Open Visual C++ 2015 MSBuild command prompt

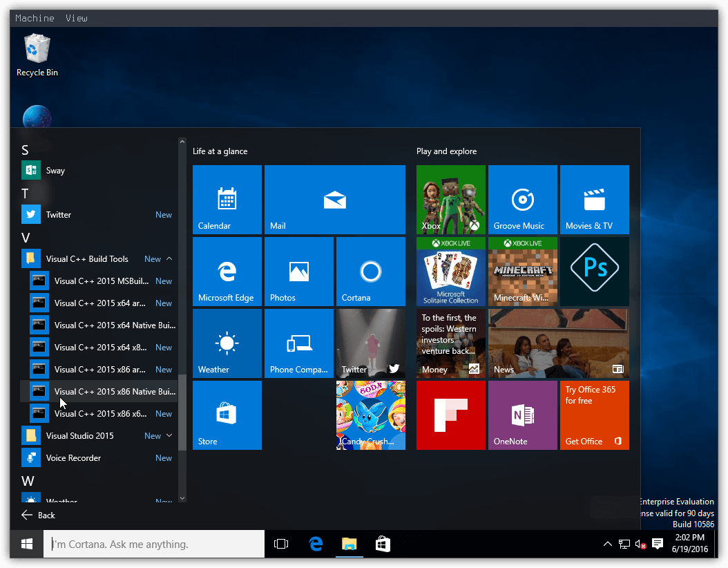click(x=99, y=281)
